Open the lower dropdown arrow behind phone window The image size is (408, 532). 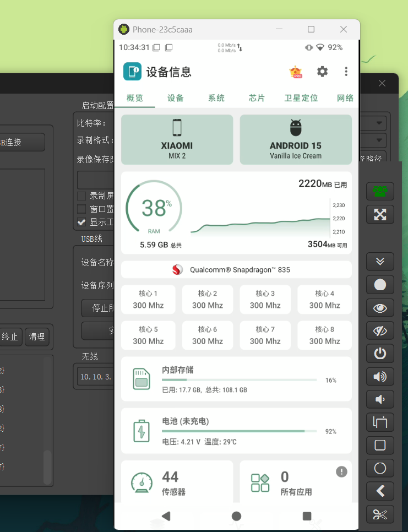click(x=379, y=140)
